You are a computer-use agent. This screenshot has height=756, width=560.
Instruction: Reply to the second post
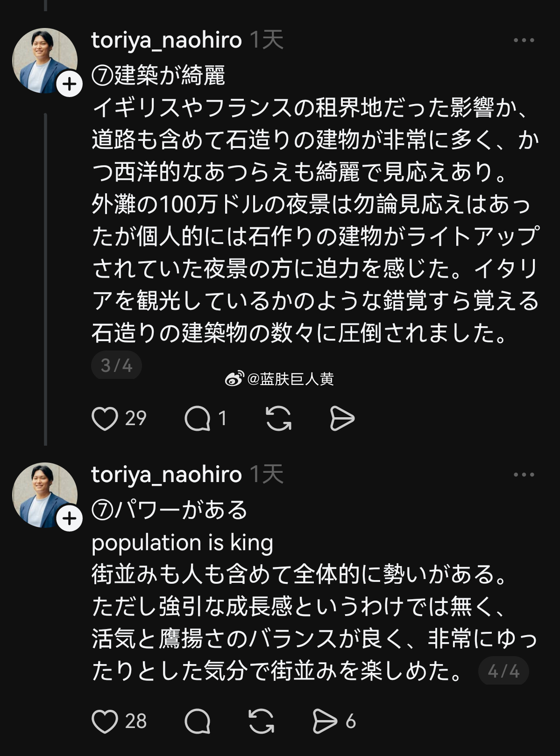coord(198,721)
